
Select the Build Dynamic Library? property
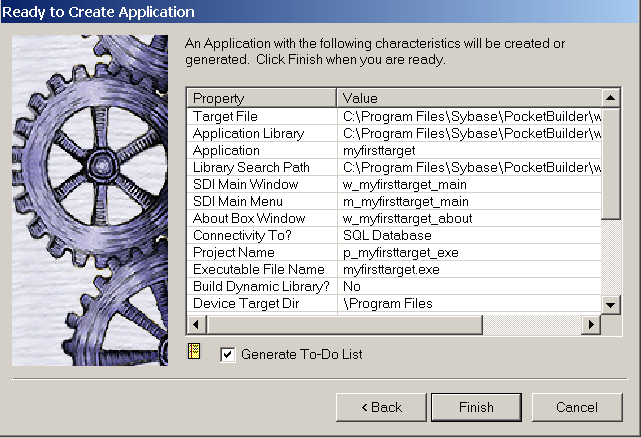(262, 287)
